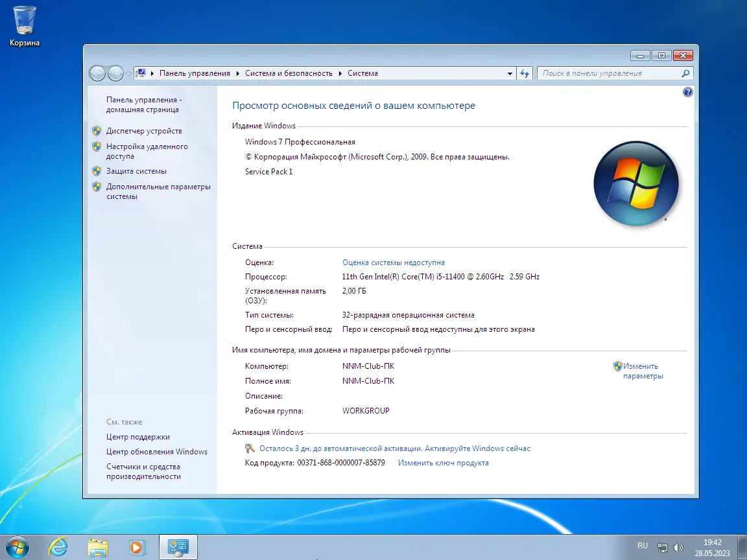
Task: Open address bar history dropdown arrow
Action: pos(510,73)
